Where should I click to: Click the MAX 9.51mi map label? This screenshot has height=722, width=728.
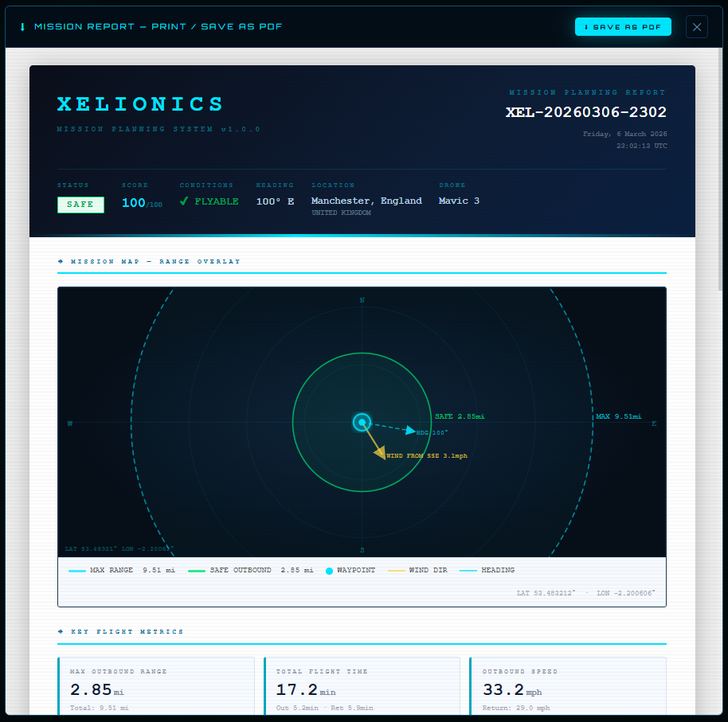pos(618,416)
